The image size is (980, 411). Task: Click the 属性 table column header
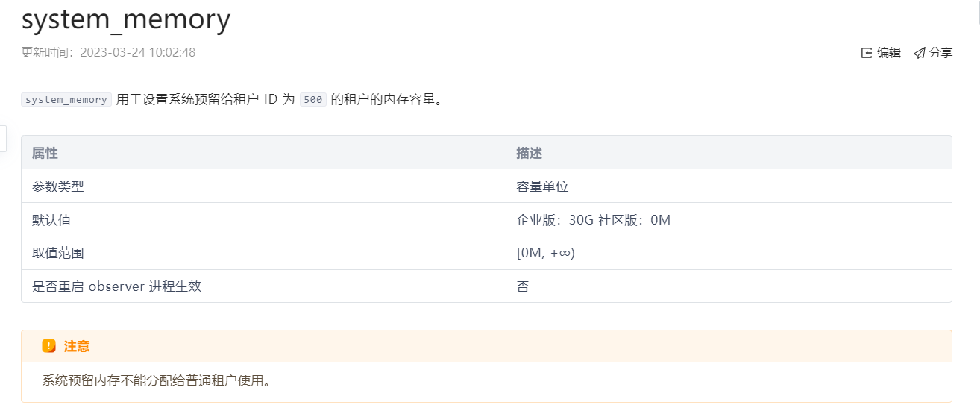point(45,153)
